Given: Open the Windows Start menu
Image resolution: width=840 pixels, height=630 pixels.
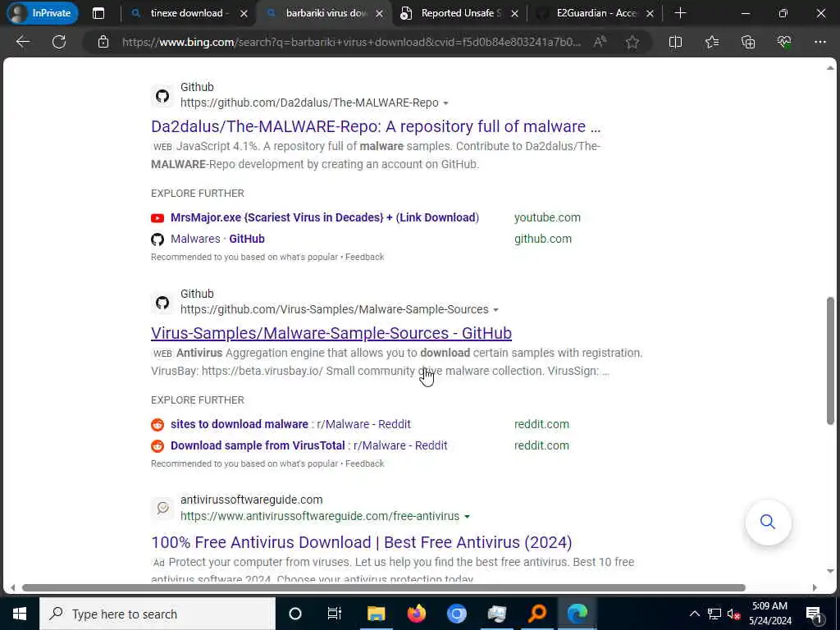Looking at the screenshot, I should [20, 614].
